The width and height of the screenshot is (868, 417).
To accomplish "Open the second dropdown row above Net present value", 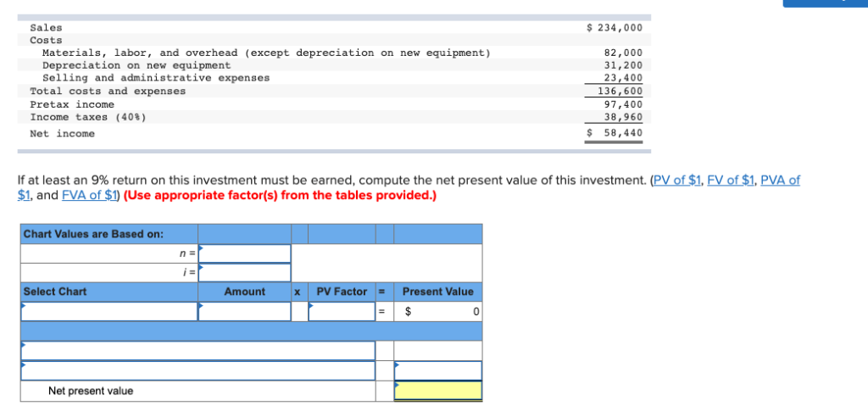I will [x=198, y=370].
